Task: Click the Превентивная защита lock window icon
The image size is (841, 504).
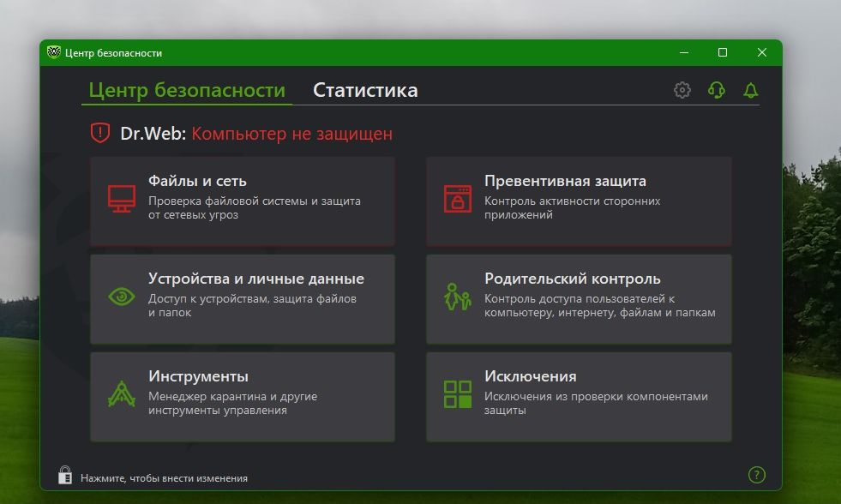Action: tap(458, 198)
